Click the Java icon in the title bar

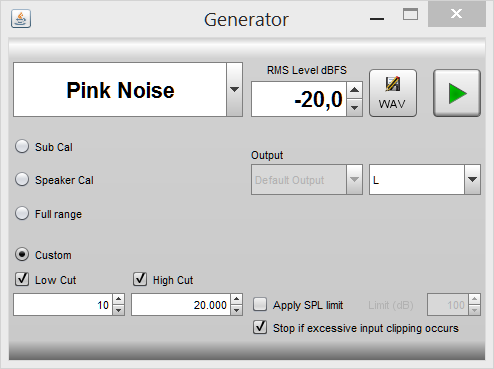click(21, 19)
